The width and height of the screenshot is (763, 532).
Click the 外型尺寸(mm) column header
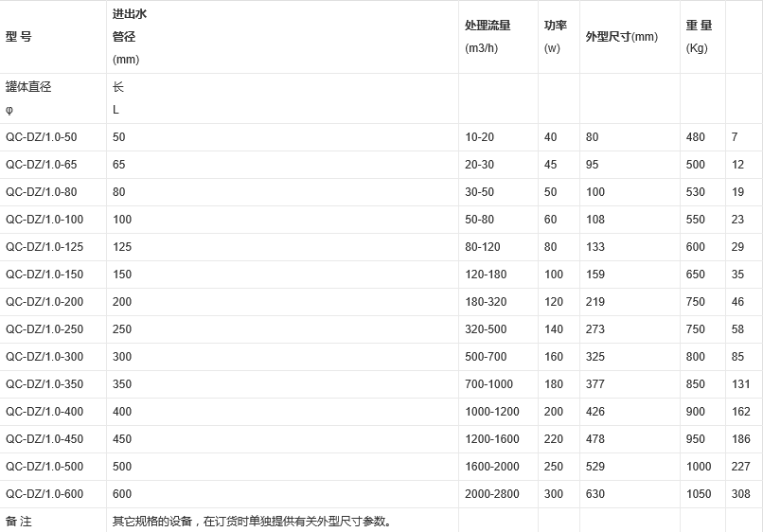click(621, 37)
